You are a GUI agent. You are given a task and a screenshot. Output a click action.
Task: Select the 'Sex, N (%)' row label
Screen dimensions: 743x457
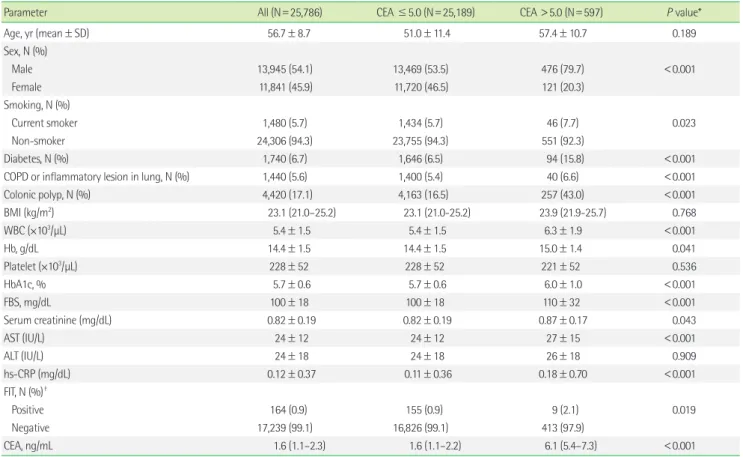point(25,51)
